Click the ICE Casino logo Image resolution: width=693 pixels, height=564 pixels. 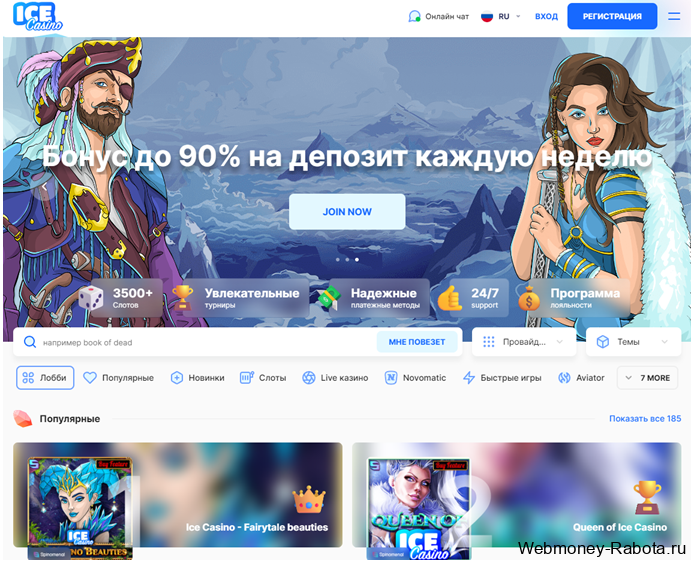coord(38,17)
